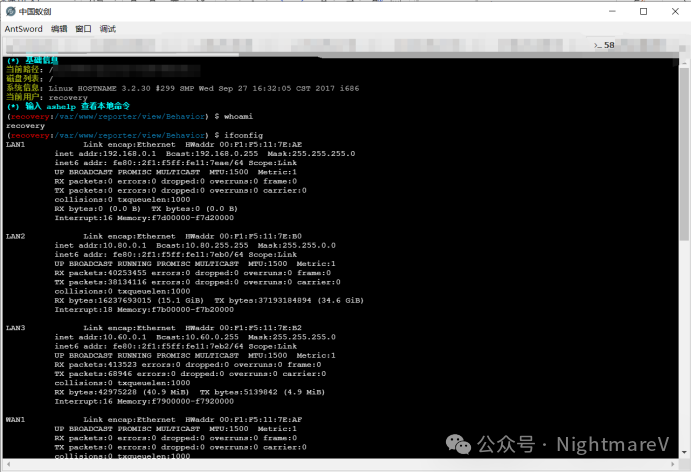The width and height of the screenshot is (691, 472).
Task: Click RX packets:40253455 text
Action: click(100, 273)
